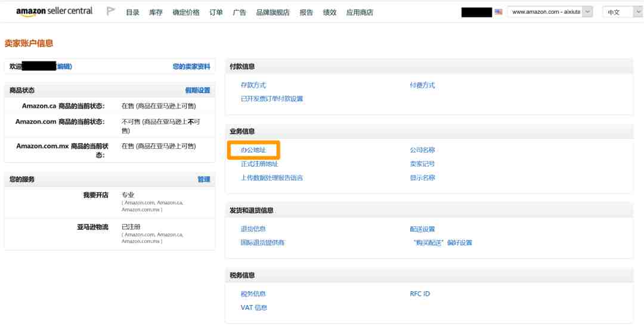This screenshot has height=330, width=644.
Task: Click the flag icon beside logo
Action: tap(110, 11)
